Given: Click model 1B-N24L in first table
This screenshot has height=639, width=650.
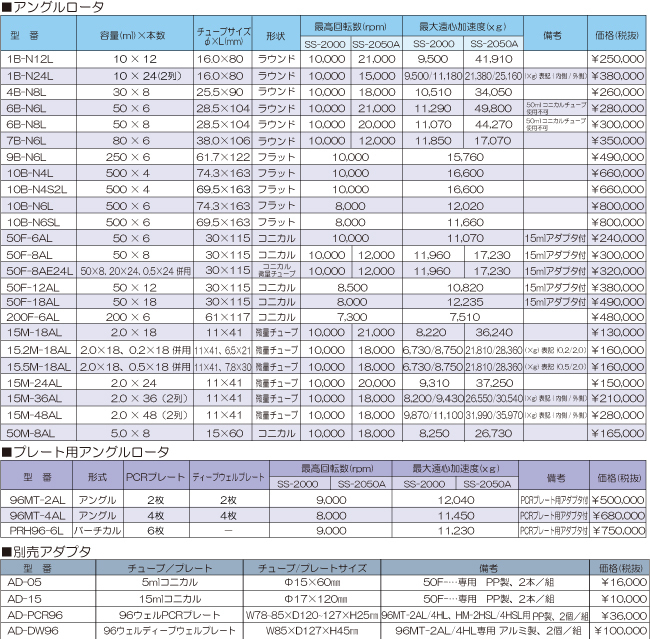Looking at the screenshot, I should click(30, 76).
